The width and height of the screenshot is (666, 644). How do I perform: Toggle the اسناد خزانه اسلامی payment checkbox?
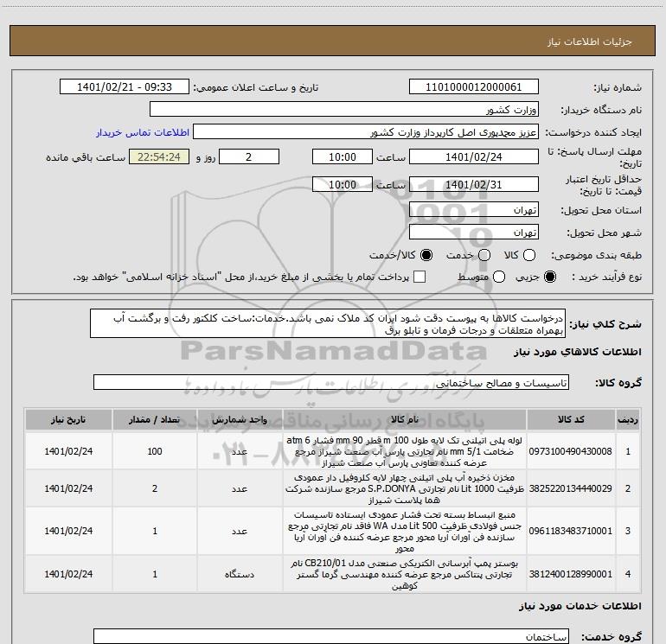(x=419, y=277)
